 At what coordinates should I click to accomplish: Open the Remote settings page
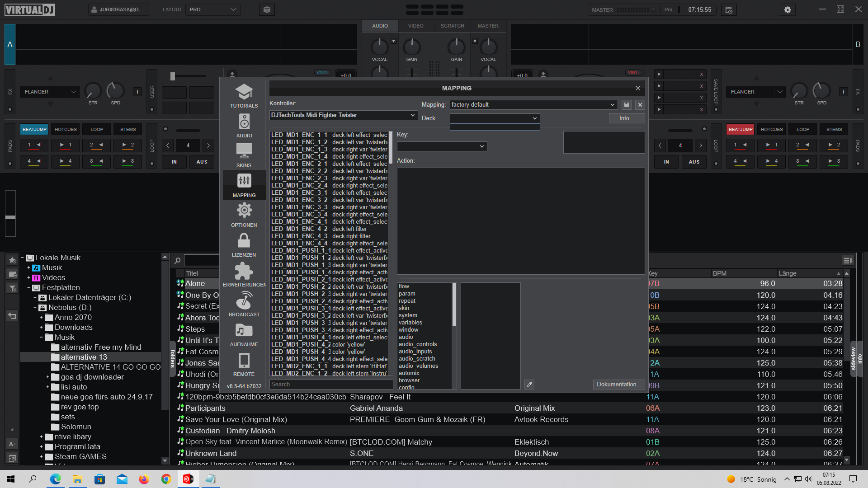(244, 364)
